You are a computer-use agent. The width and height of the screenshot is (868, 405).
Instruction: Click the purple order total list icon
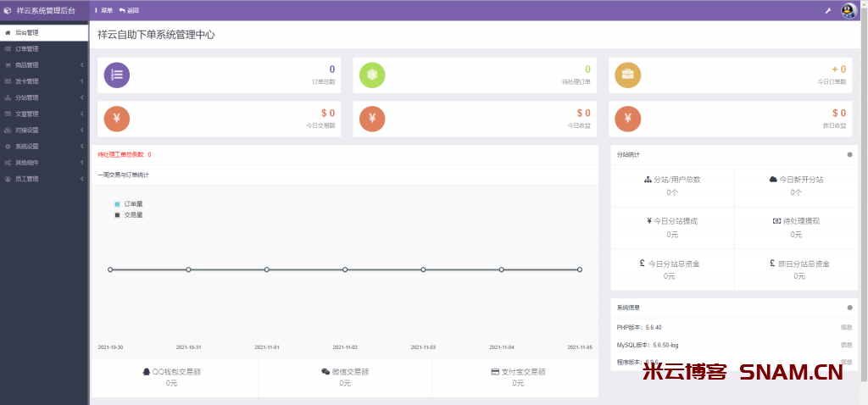(x=117, y=75)
